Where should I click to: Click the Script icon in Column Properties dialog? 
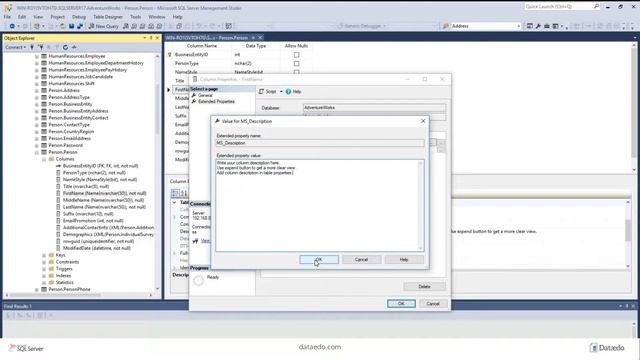262,92
